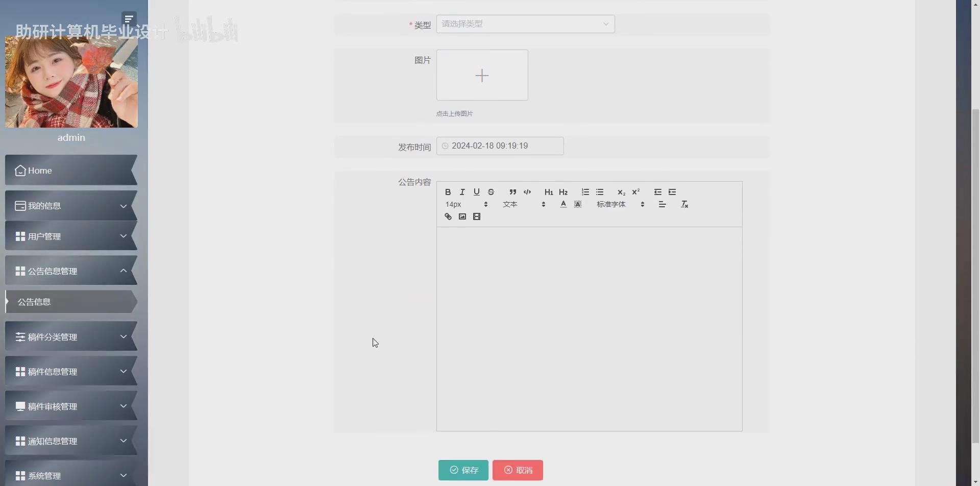This screenshot has height=486, width=980.
Task: Go to Home in the sidebar
Action: tap(40, 170)
